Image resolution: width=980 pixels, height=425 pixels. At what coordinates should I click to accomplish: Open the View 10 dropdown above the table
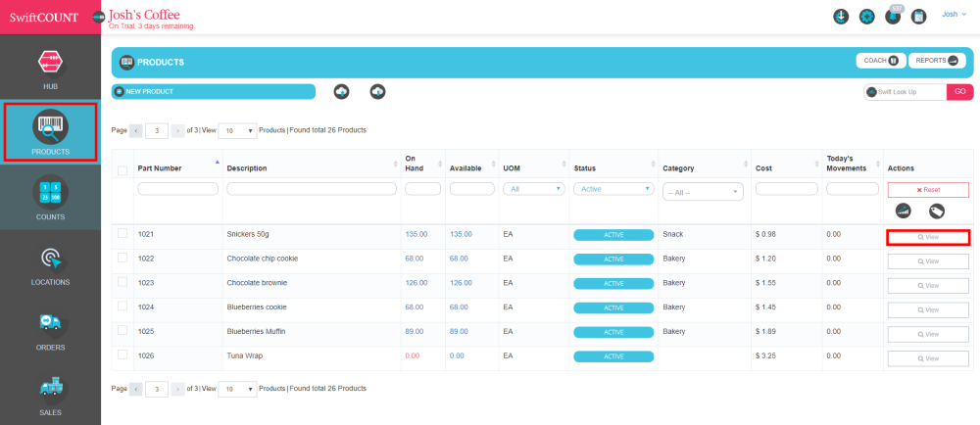tap(237, 131)
